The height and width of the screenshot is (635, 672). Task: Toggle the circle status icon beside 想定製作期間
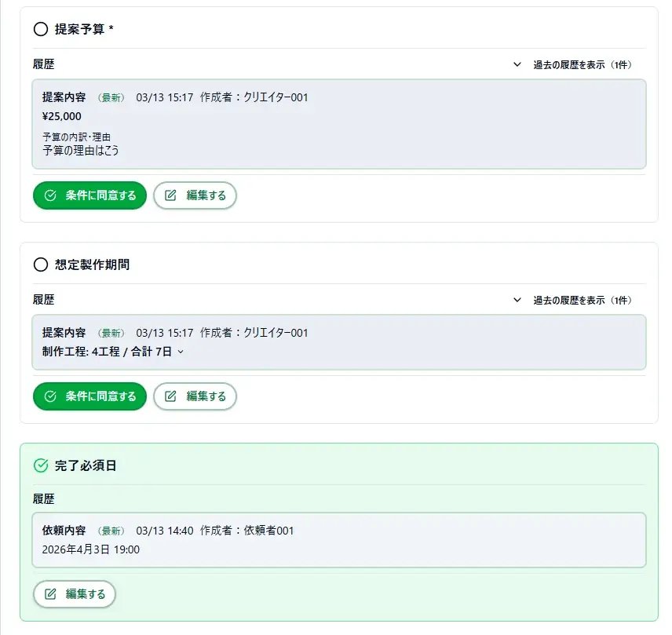(x=41, y=265)
